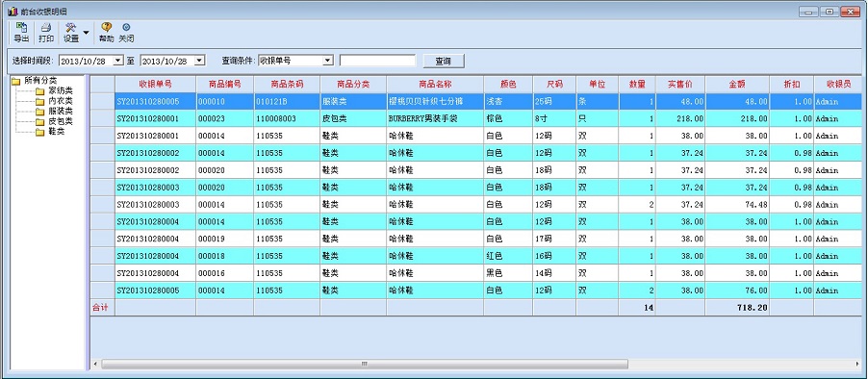The image size is (868, 379).
Task: Click the 数量 column header
Action: click(637, 84)
